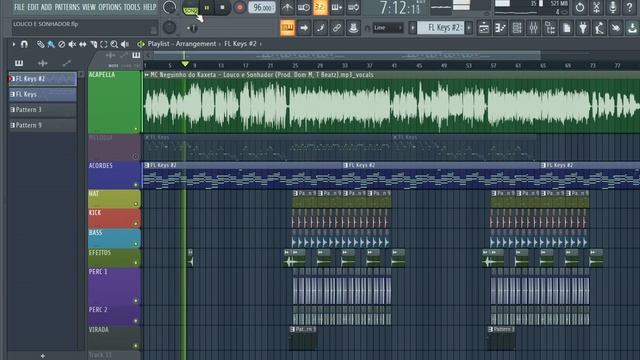Toggle the metronome icon

click(287, 7)
